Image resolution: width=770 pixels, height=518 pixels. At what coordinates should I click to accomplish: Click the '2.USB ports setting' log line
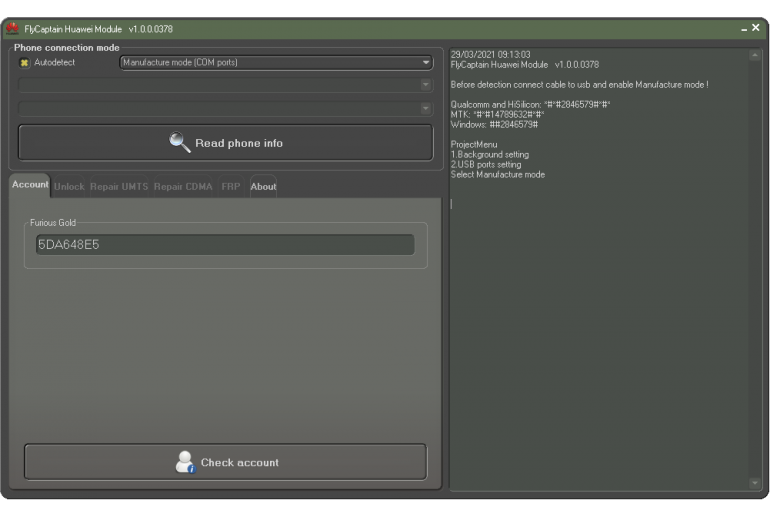click(x=486, y=164)
